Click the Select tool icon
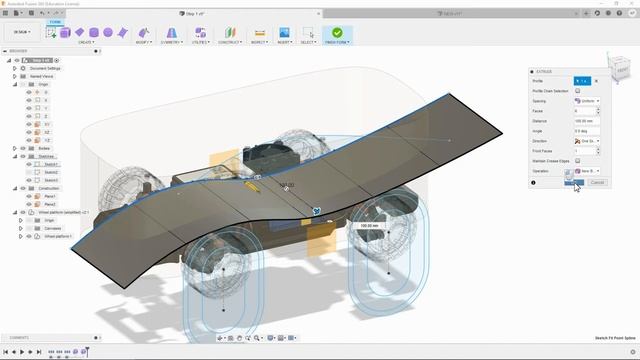This screenshot has width=640, height=360. pos(308,33)
